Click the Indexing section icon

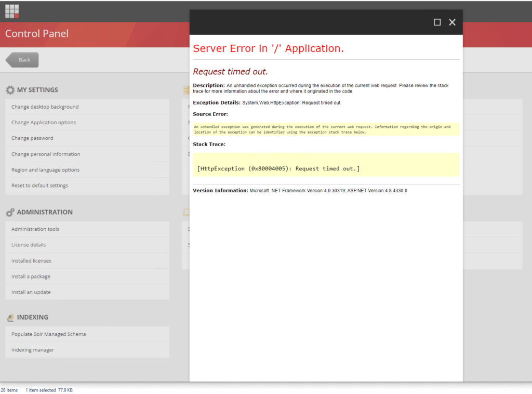10,317
